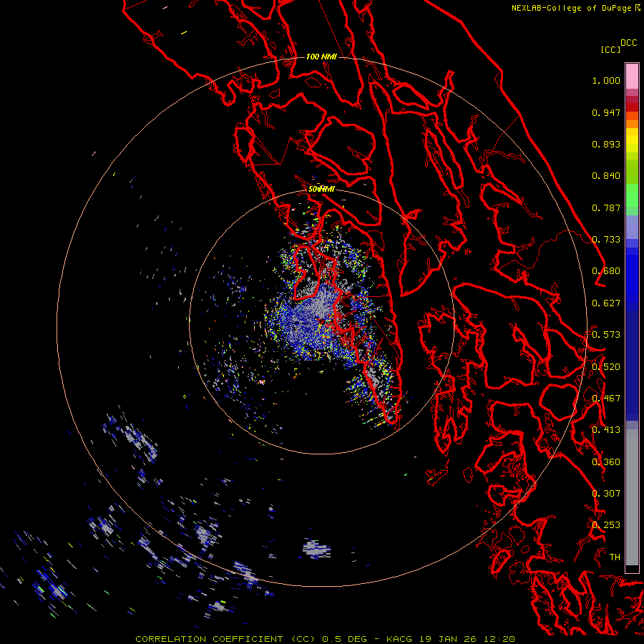Select the 0.253 color scale value

point(606,525)
